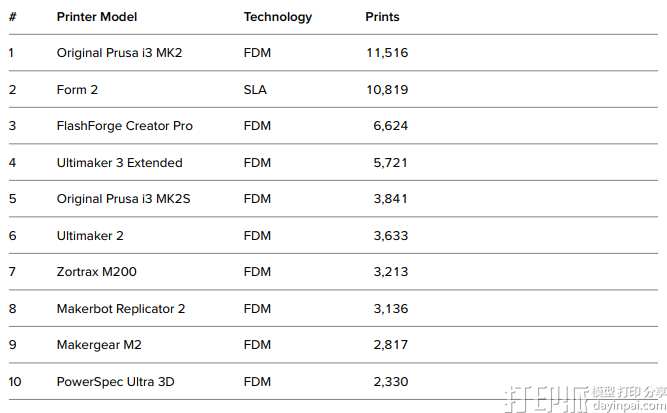The height and width of the screenshot is (413, 667).
Task: Click the # rank column header
Action: 13,17
